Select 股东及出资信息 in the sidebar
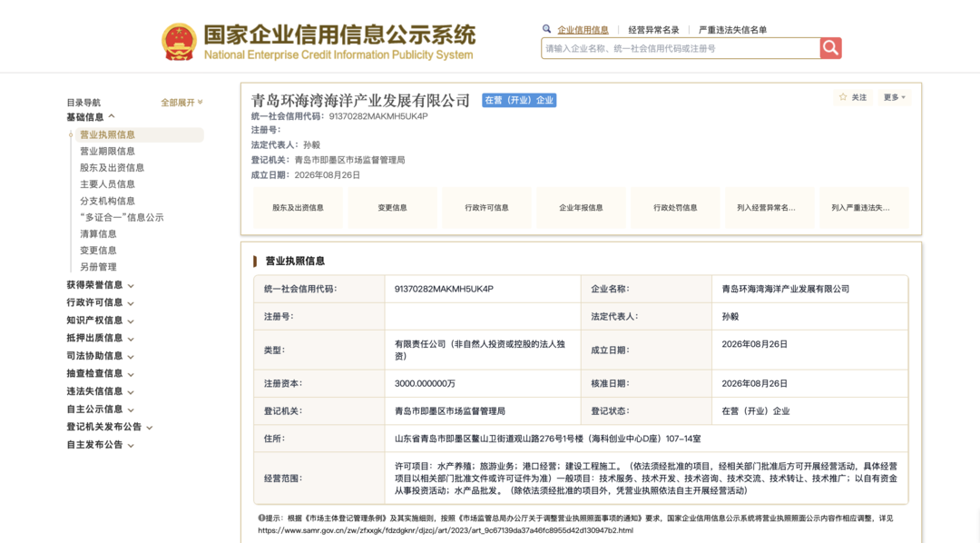This screenshot has width=980, height=543. coord(112,168)
